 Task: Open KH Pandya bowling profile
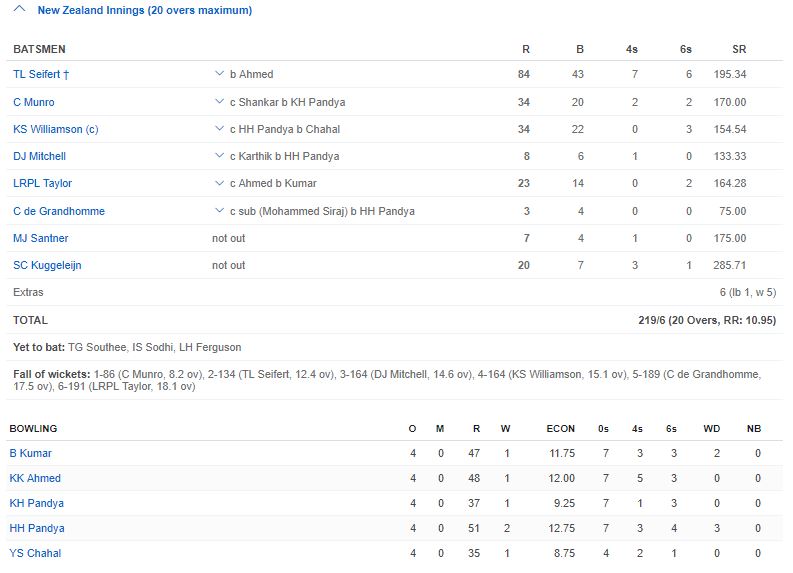click(37, 503)
